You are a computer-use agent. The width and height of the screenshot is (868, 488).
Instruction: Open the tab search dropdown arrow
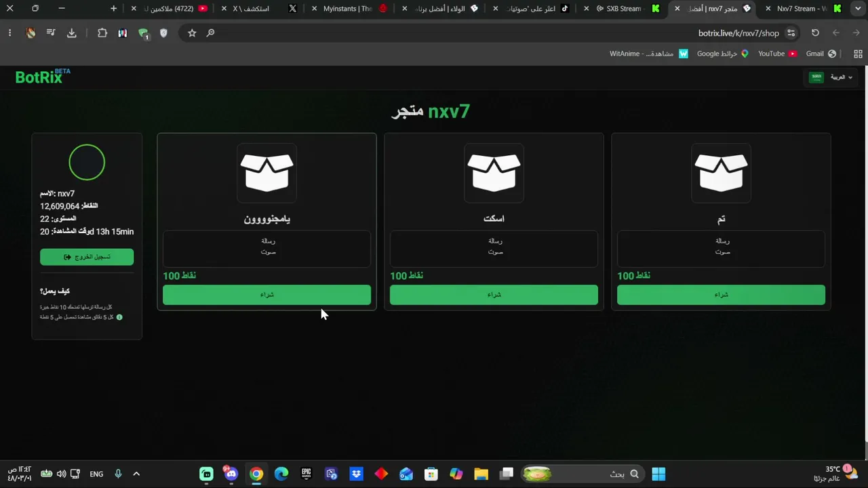coord(858,9)
